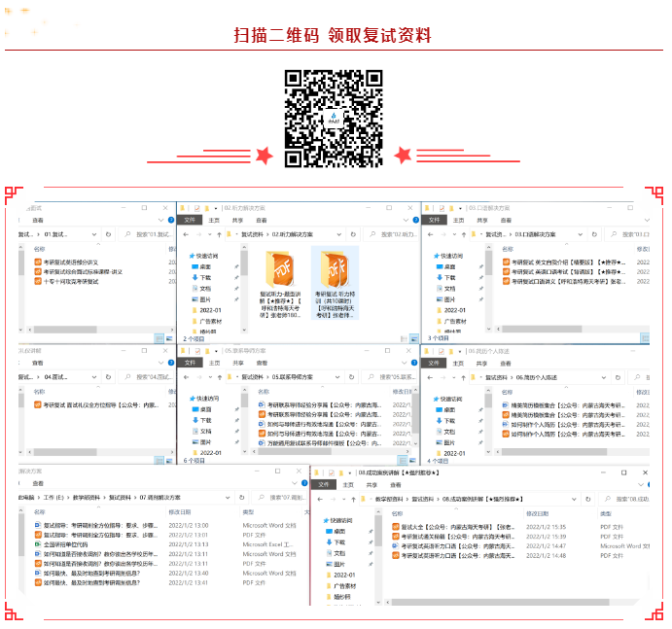The width and height of the screenshot is (672, 629).
Task: Go back in the 02.听力解决方案 window
Action: 186,234
